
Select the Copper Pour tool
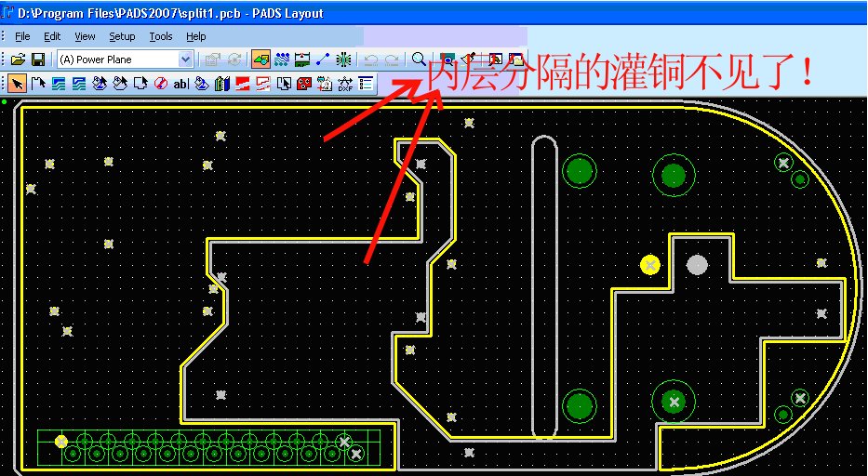coord(100,84)
